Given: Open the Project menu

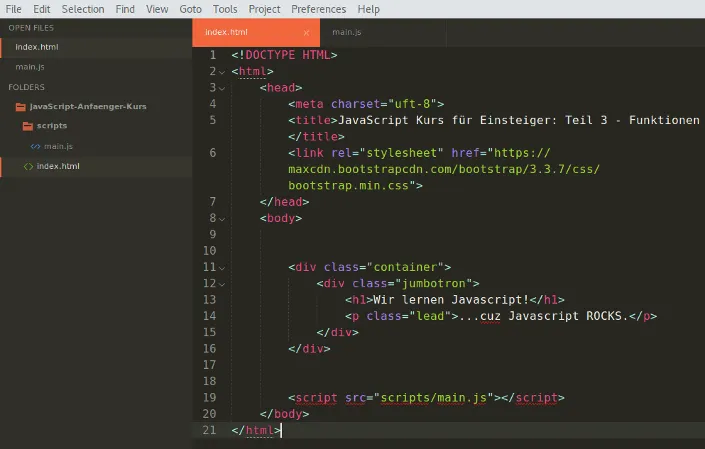Looking at the screenshot, I should coord(264,9).
